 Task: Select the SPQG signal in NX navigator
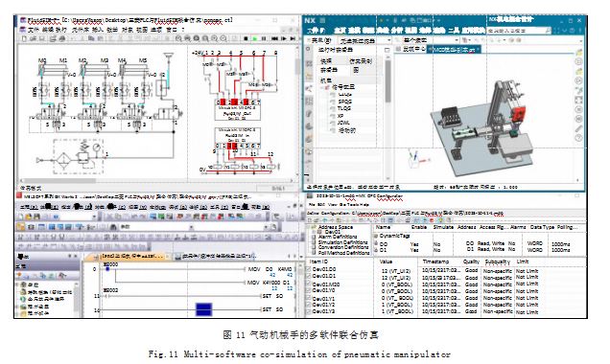[344, 102]
